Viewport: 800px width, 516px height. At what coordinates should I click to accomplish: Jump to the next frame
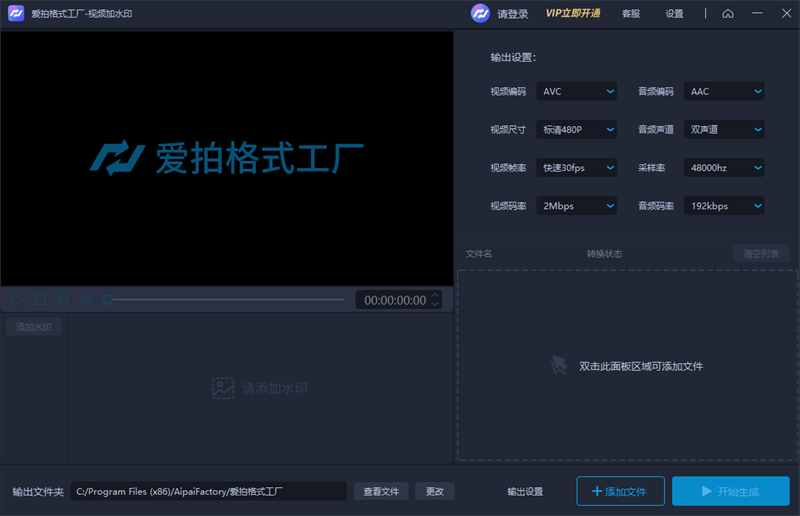(86, 300)
